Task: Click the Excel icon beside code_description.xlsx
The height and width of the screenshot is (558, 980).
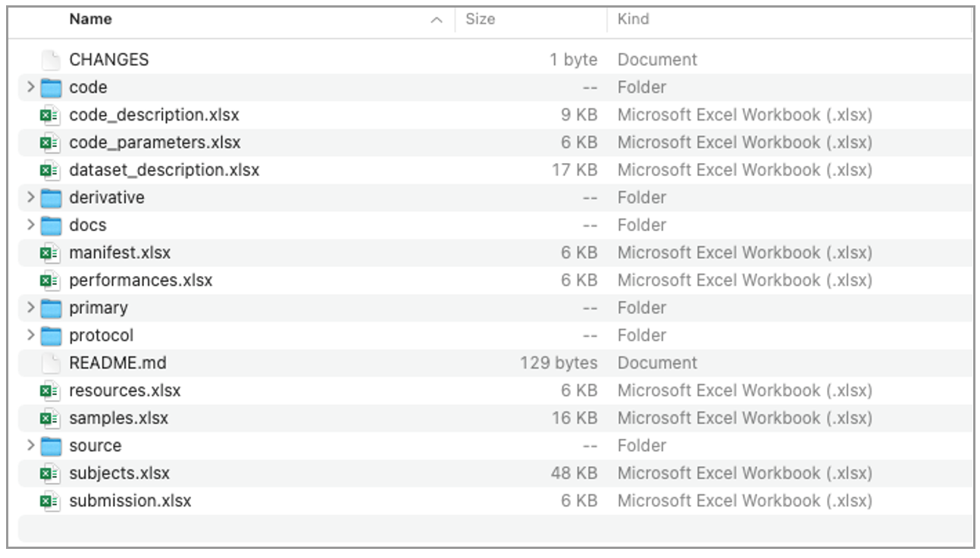Action: click(50, 115)
